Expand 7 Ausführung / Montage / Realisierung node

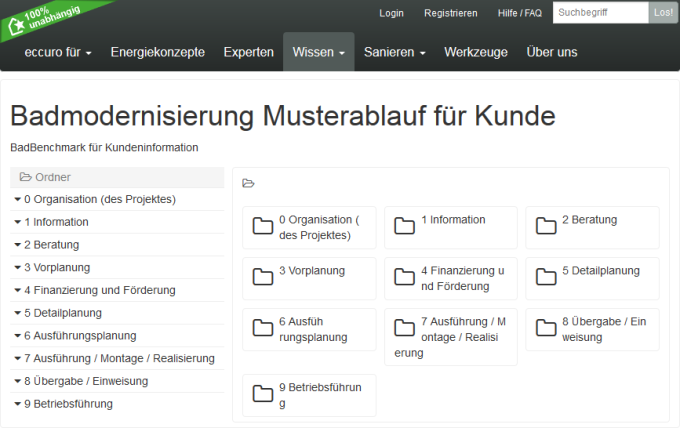18,359
